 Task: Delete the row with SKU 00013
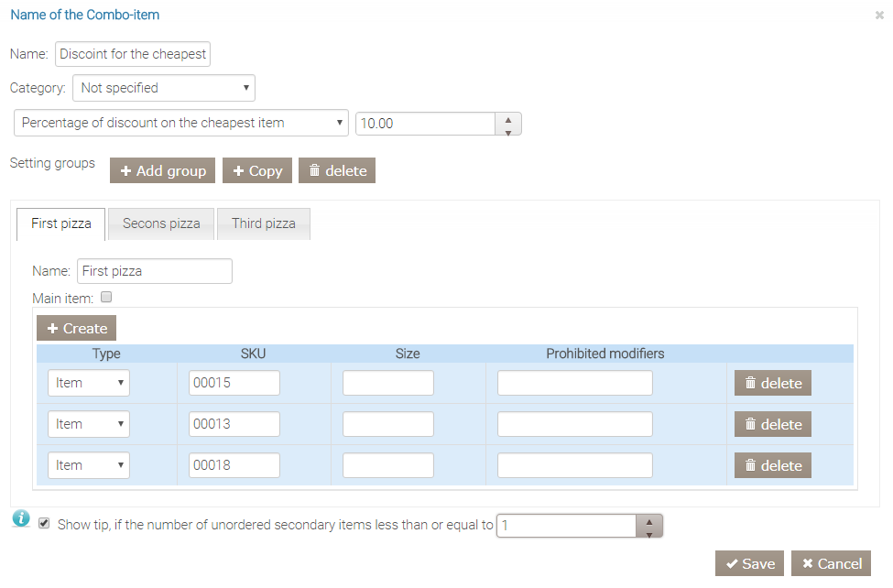click(772, 425)
